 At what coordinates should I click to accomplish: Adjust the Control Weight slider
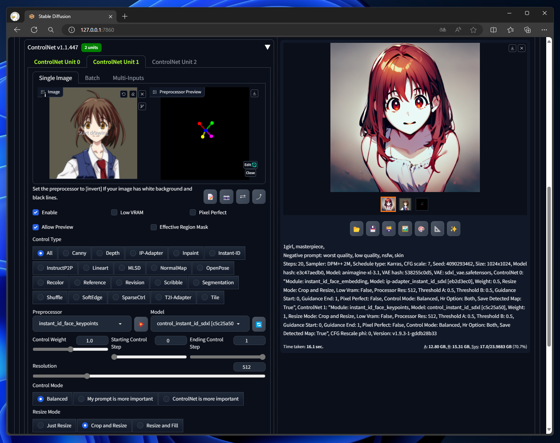pos(70,349)
